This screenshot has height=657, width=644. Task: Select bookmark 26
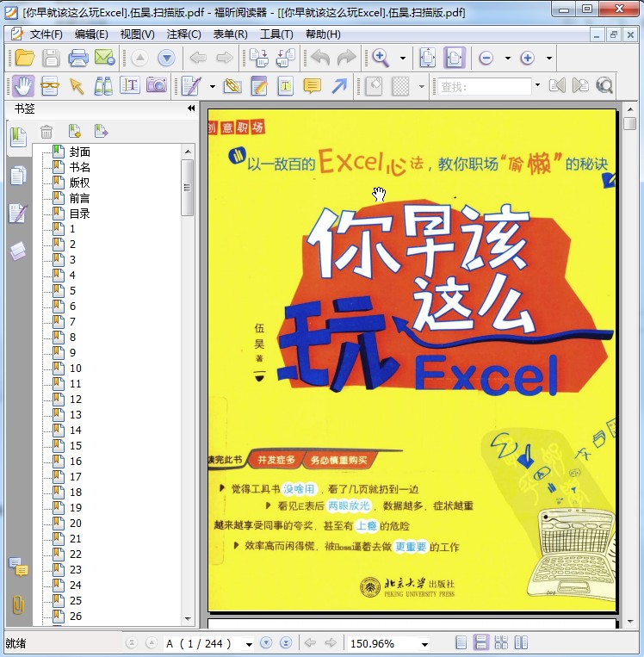tap(76, 617)
